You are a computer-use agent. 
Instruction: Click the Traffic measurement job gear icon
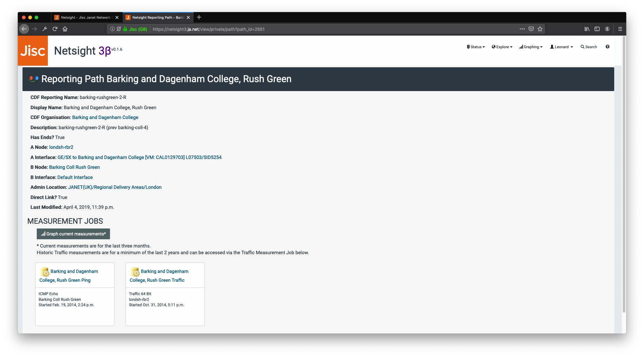(135, 272)
